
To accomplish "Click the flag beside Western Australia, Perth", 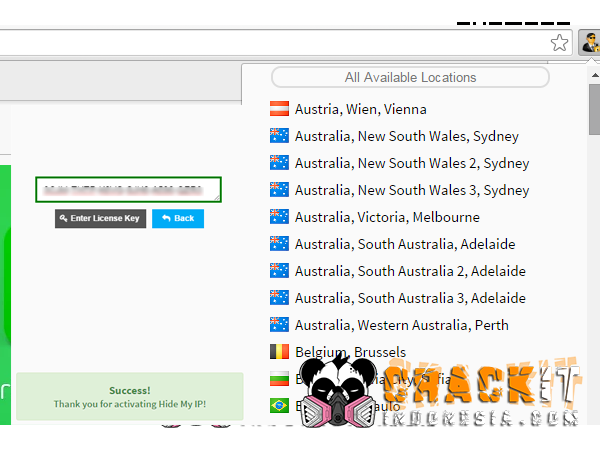I will pos(279,324).
